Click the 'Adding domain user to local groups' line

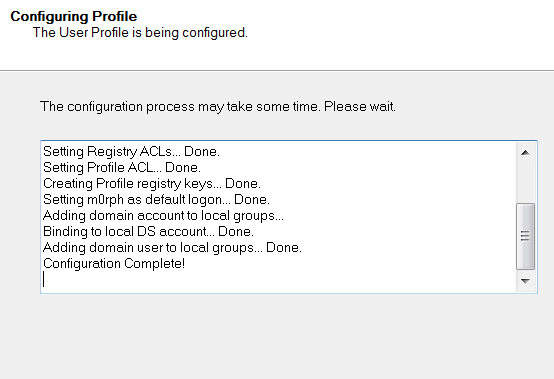pyautogui.click(x=172, y=248)
